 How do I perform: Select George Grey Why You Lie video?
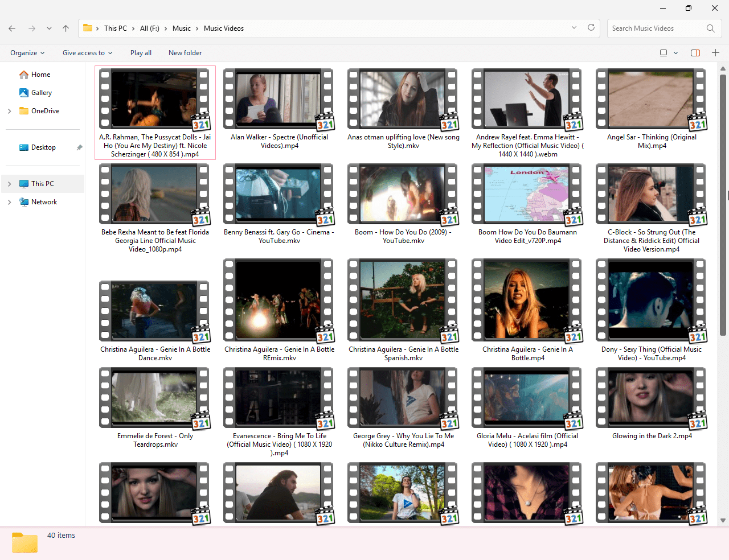tap(403, 408)
